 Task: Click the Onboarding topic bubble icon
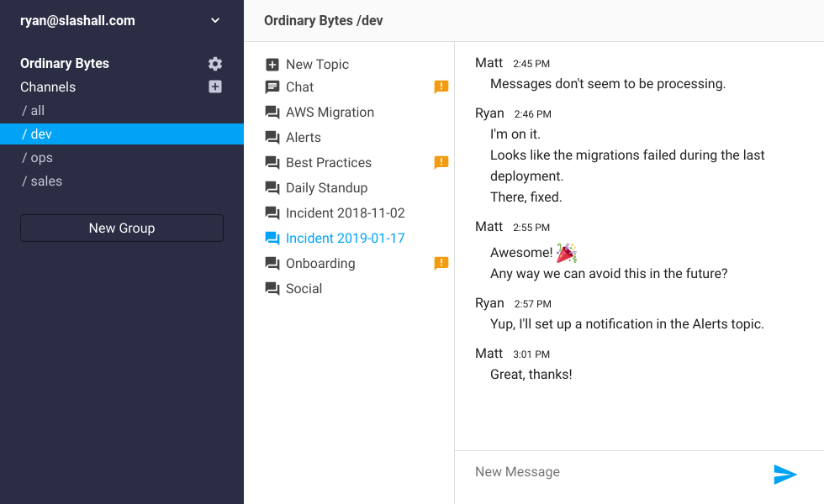pos(272,264)
